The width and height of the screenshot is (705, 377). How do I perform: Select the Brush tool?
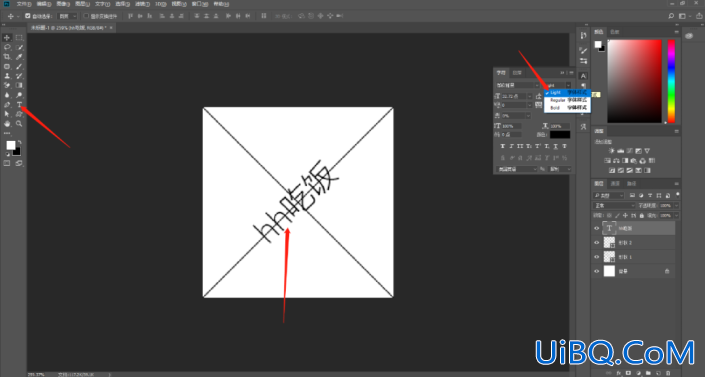tap(19, 67)
